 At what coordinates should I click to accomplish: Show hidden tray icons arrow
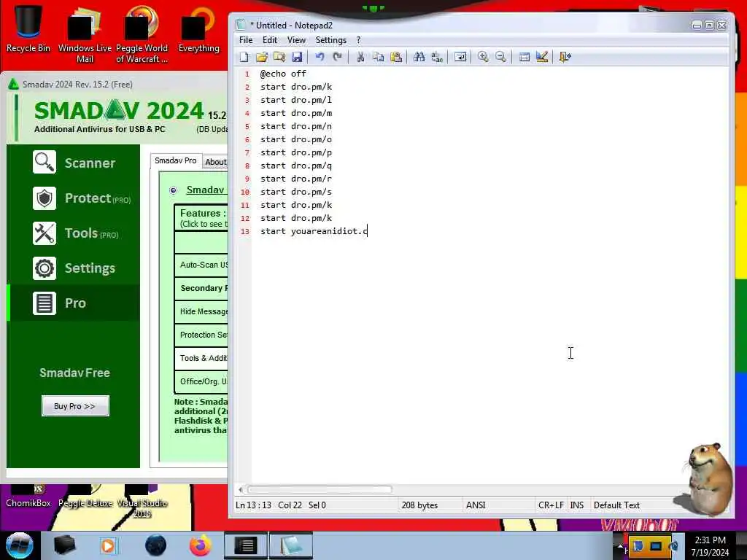(620, 545)
